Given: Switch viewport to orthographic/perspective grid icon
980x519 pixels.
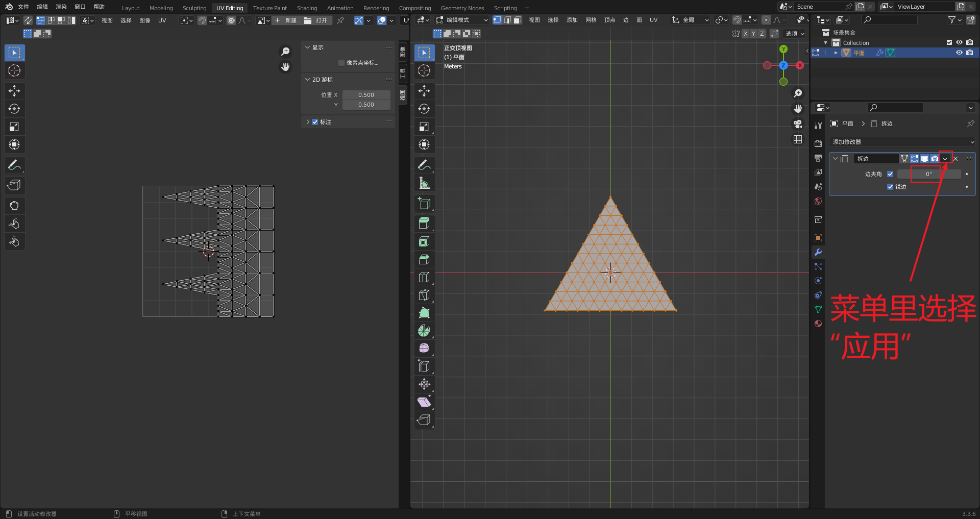Looking at the screenshot, I should point(798,139).
